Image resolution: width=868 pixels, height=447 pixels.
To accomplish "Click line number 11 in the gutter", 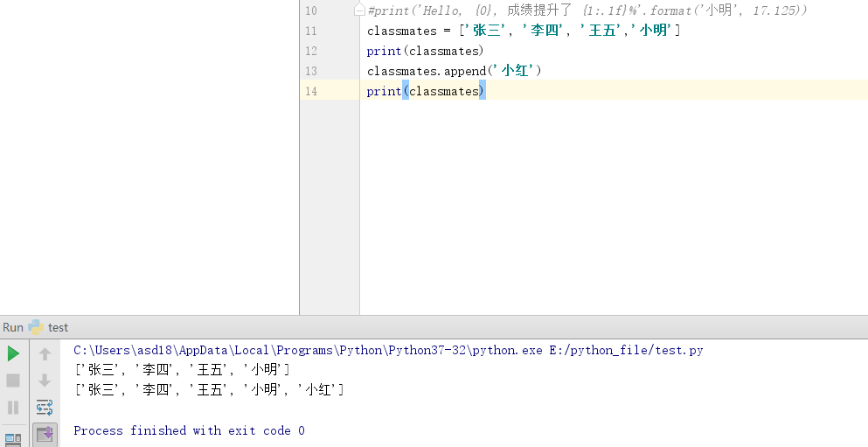I will [x=311, y=31].
